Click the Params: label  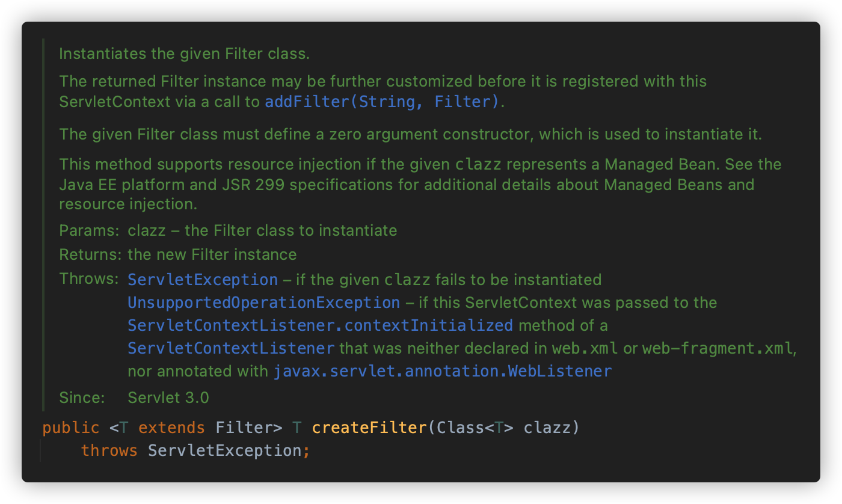pyautogui.click(x=89, y=230)
